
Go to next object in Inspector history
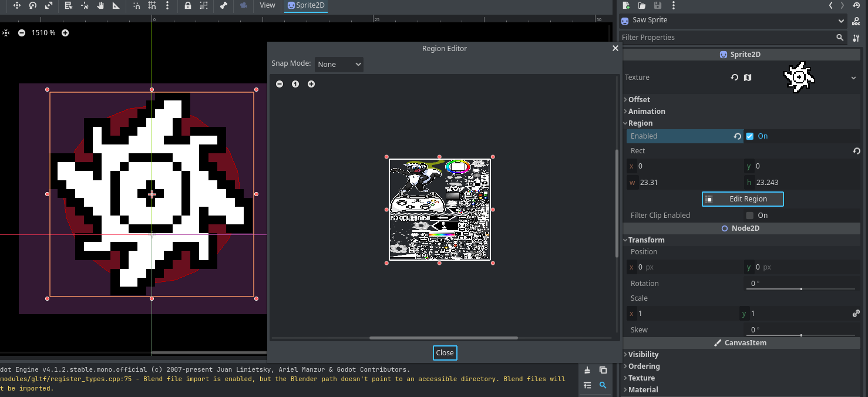[x=842, y=5]
